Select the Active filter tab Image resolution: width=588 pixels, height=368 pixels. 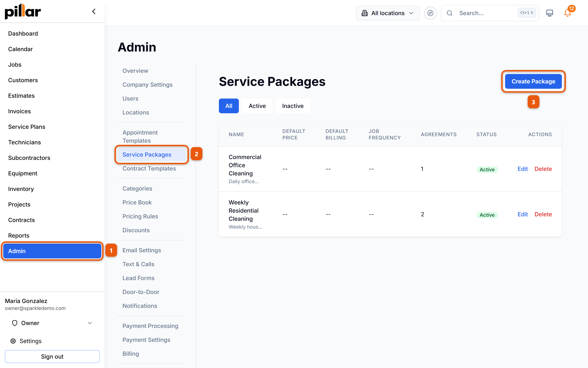pos(257,106)
